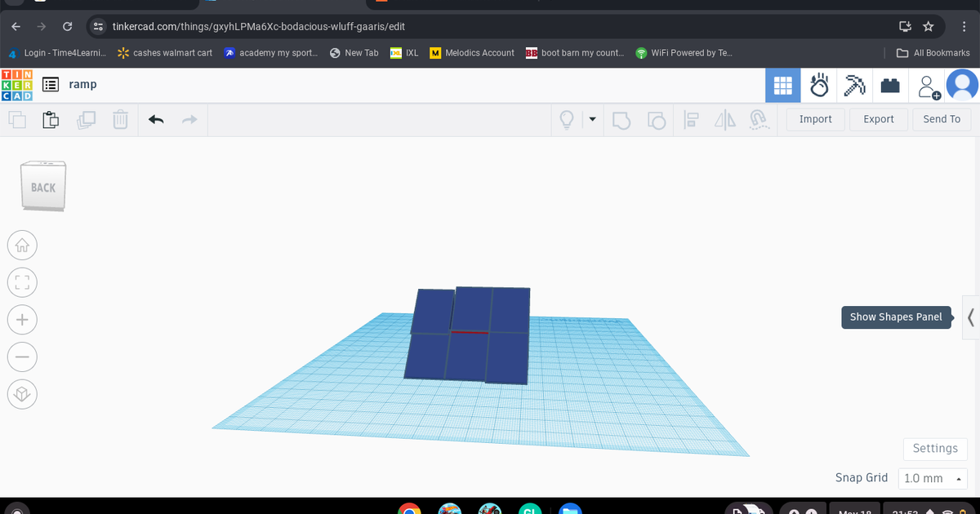Open the All Bookmarks menu

[x=933, y=53]
